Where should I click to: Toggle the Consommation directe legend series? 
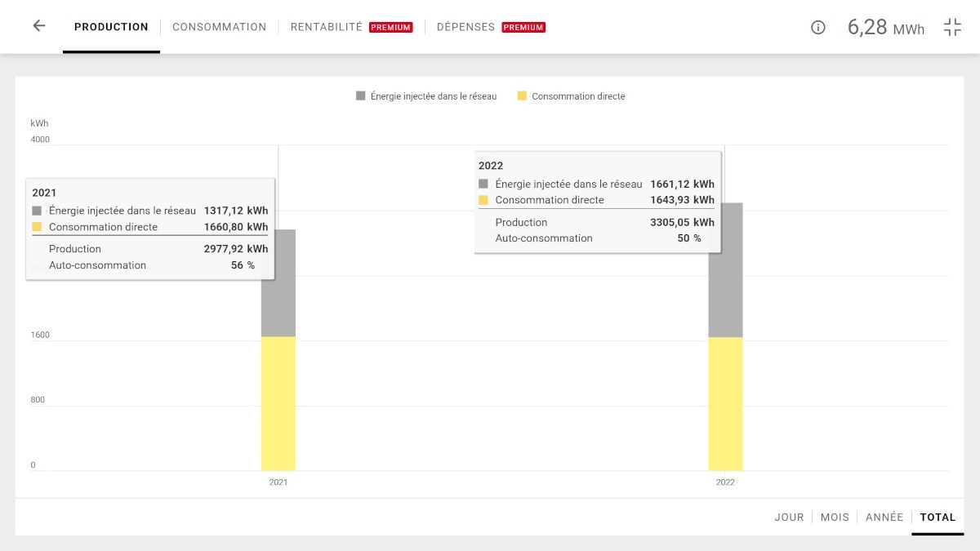[x=571, y=96]
